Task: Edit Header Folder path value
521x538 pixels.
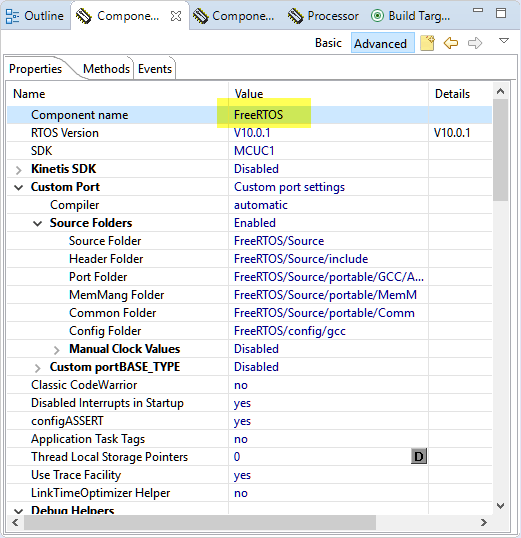Action: (301, 259)
